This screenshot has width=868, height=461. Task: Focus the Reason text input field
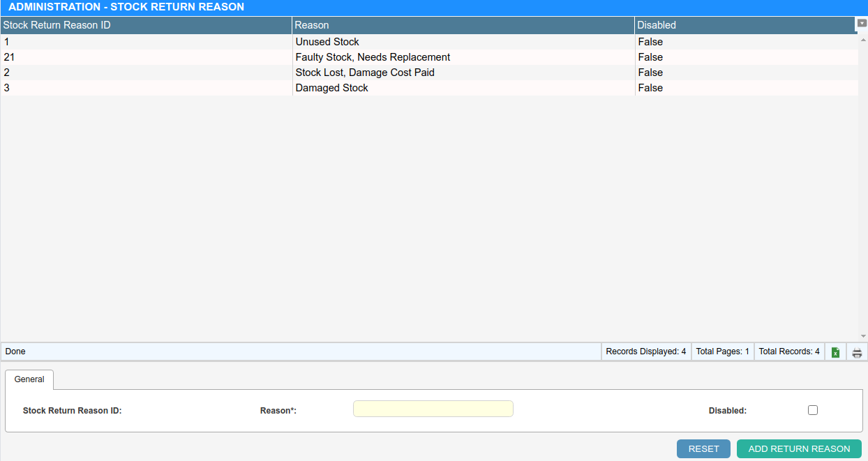point(433,409)
